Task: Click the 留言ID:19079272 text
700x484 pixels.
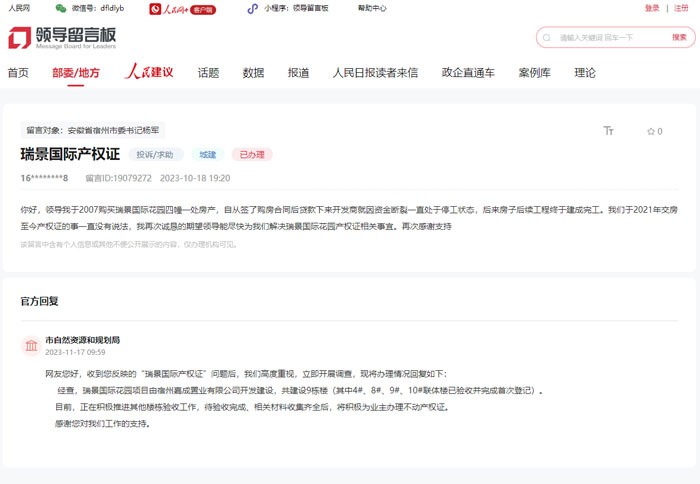Action: (x=118, y=178)
